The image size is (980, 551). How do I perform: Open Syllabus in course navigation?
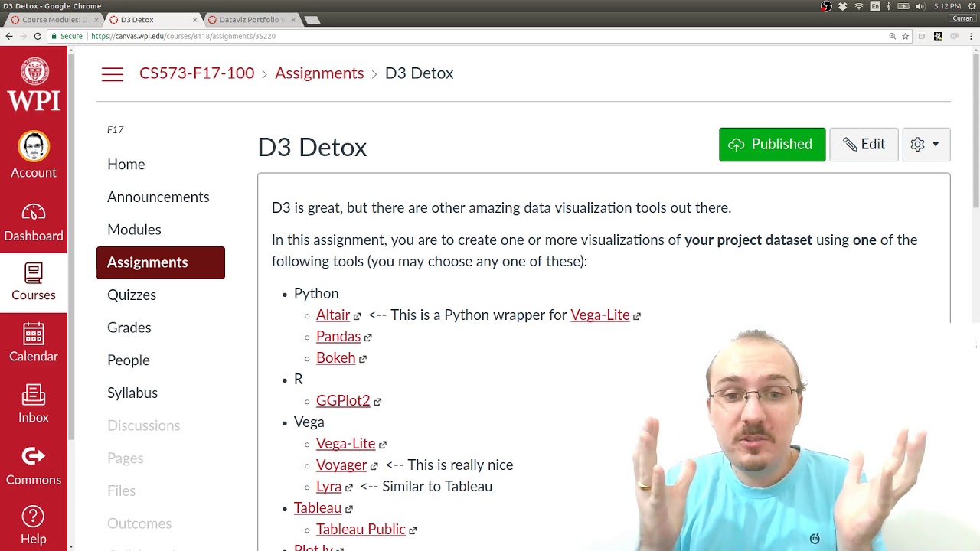point(132,393)
